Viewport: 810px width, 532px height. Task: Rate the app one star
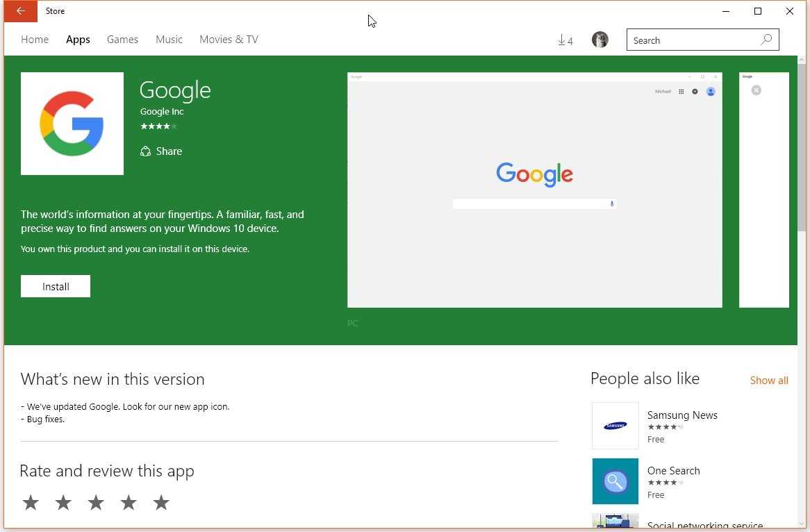click(31, 502)
